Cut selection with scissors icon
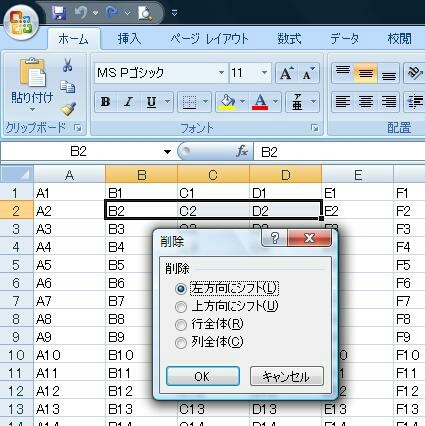425x426 pixels. [67, 65]
